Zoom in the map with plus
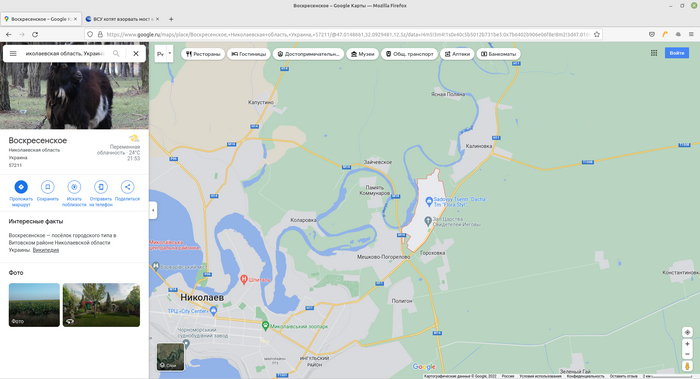The image size is (700, 379). pyautogui.click(x=688, y=344)
